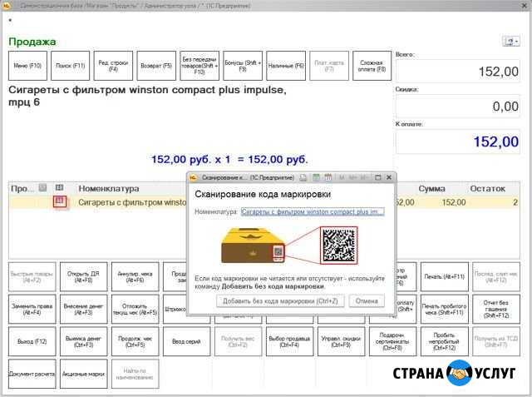The height and width of the screenshot is (397, 532).
Task: Click Послед. слип чек (Alt+F12) button
Action: (496, 277)
